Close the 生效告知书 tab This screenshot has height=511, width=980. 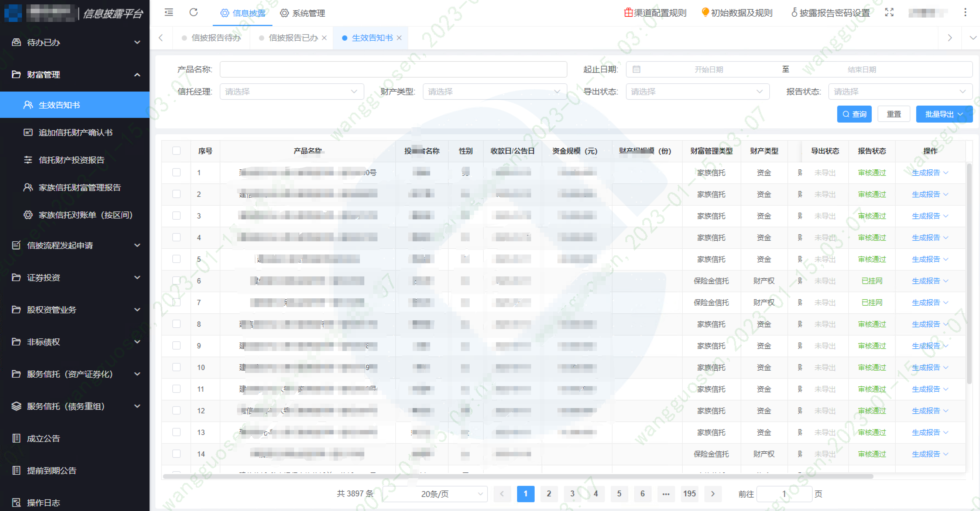(399, 38)
